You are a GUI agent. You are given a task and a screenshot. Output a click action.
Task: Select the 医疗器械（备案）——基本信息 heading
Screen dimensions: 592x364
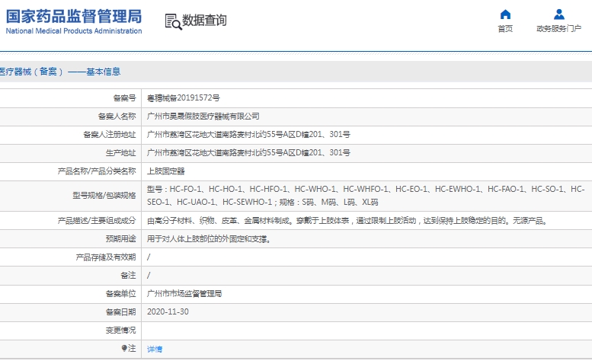60,72
